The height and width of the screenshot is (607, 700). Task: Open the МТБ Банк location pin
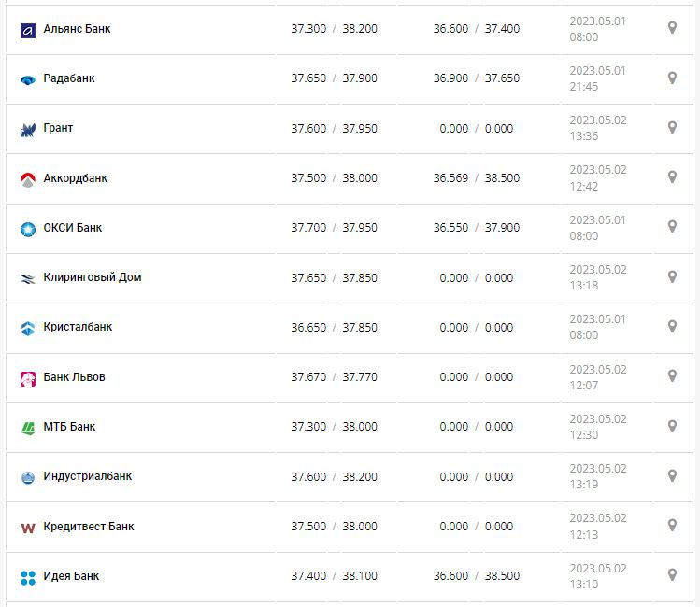click(x=671, y=426)
